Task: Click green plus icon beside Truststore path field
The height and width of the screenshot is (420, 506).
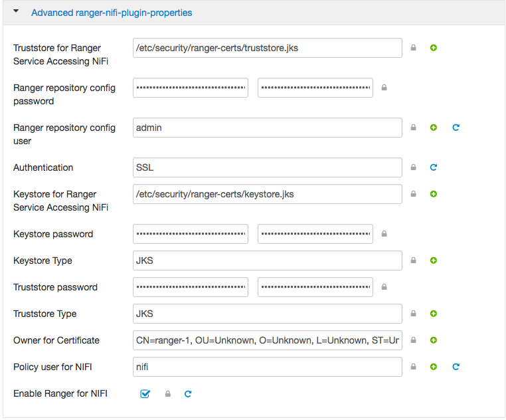Action: (x=434, y=48)
